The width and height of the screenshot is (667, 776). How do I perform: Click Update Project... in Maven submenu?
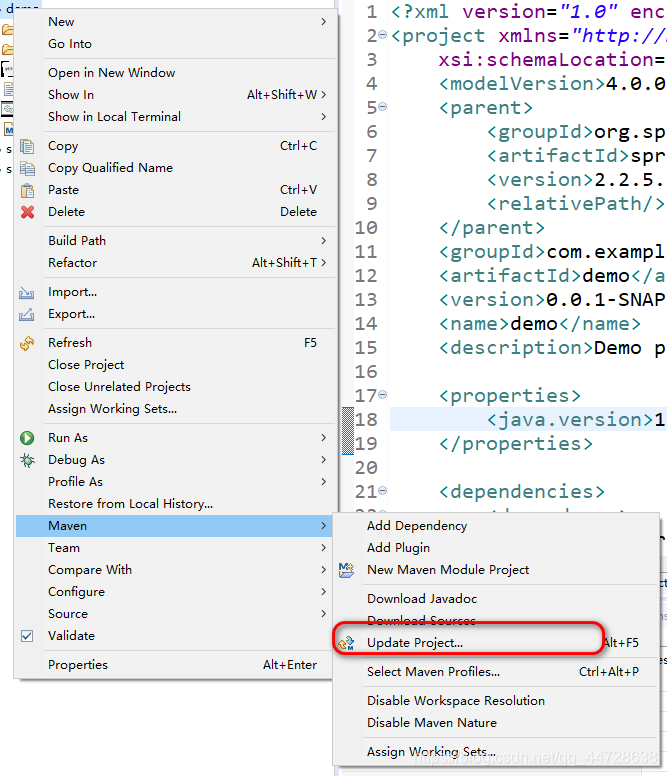[496, 643]
